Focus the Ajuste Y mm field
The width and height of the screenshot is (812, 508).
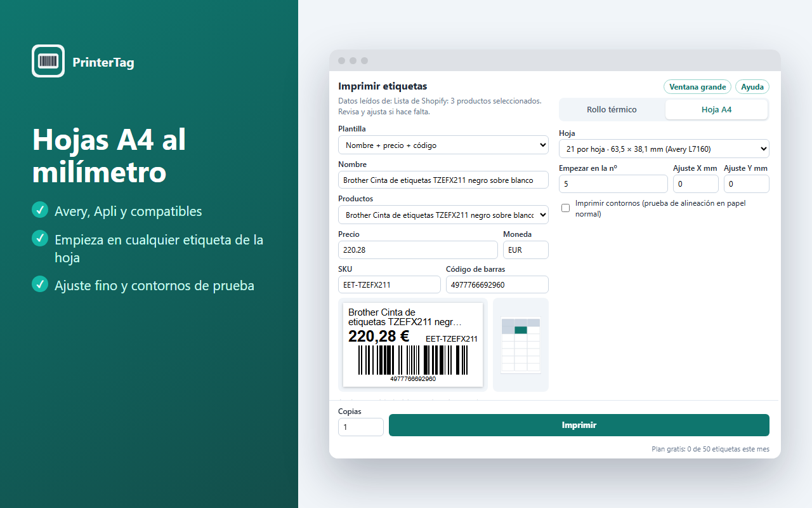747,184
